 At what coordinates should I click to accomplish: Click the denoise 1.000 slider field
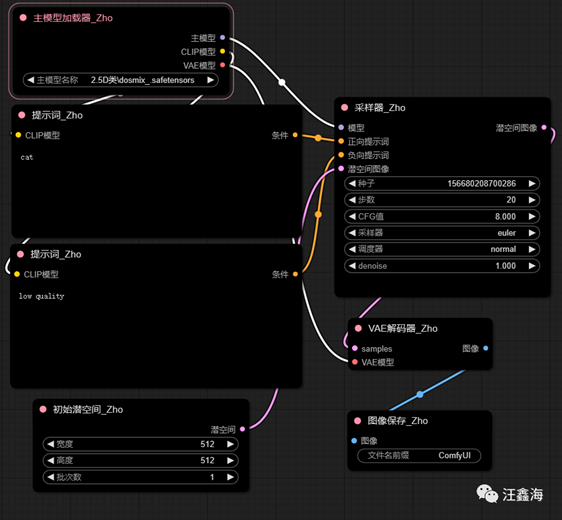[x=442, y=266]
